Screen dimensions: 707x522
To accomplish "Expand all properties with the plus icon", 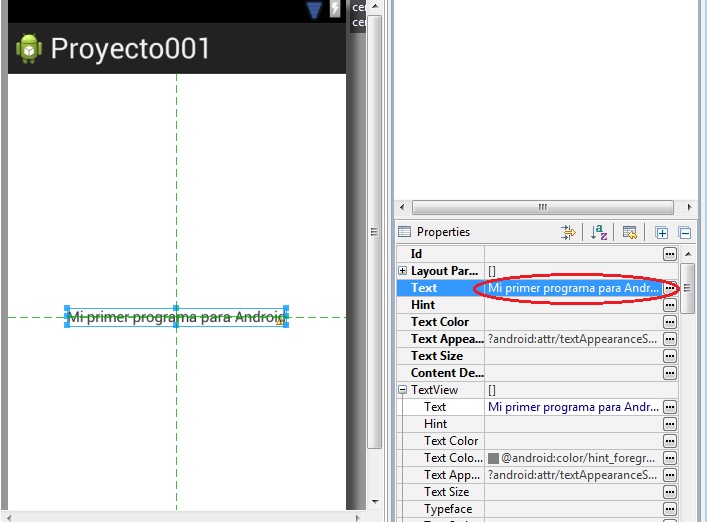I will click(x=661, y=233).
